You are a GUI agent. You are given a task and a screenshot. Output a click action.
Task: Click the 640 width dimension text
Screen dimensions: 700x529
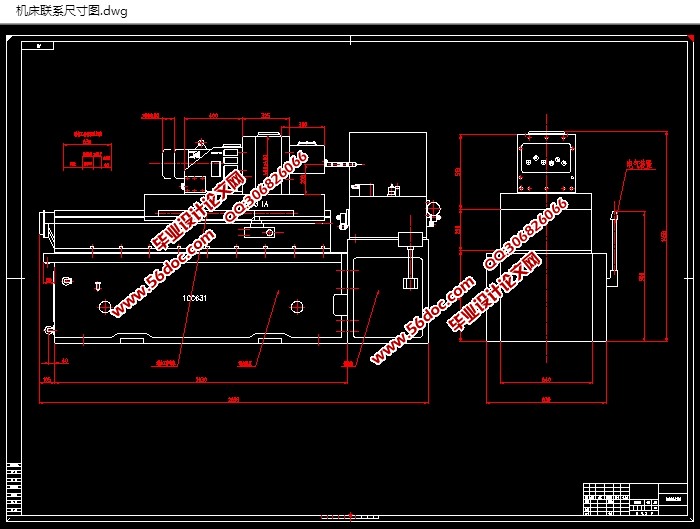546,379
